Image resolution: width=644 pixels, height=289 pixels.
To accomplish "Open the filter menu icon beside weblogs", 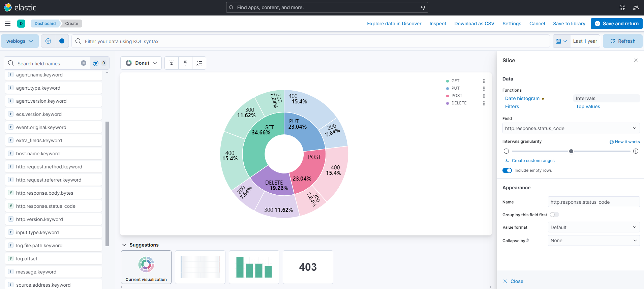I will 48,41.
